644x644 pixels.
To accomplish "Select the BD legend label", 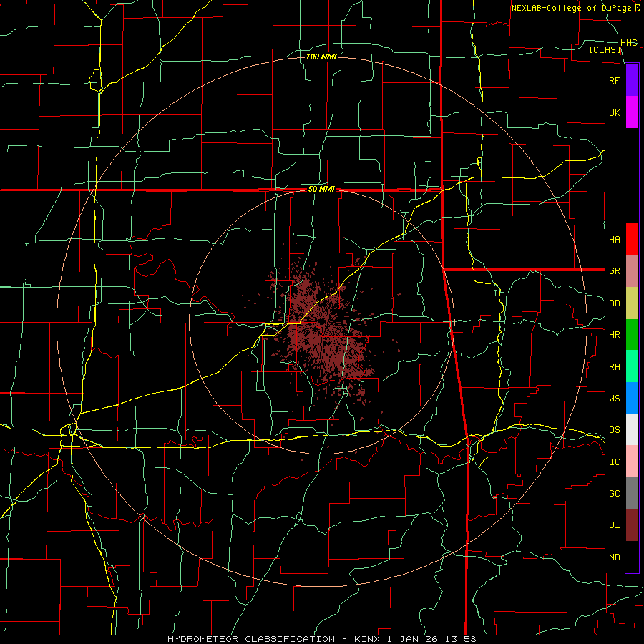I will click(x=614, y=303).
